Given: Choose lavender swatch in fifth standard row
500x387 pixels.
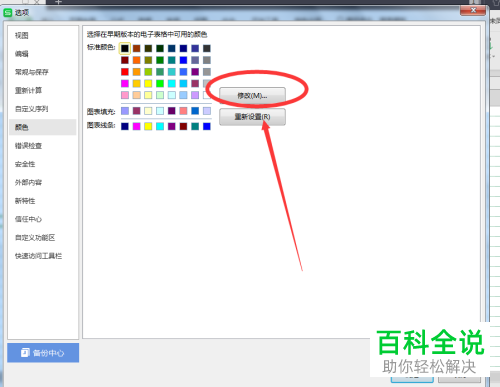Looking at the screenshot, I should [x=195, y=95].
